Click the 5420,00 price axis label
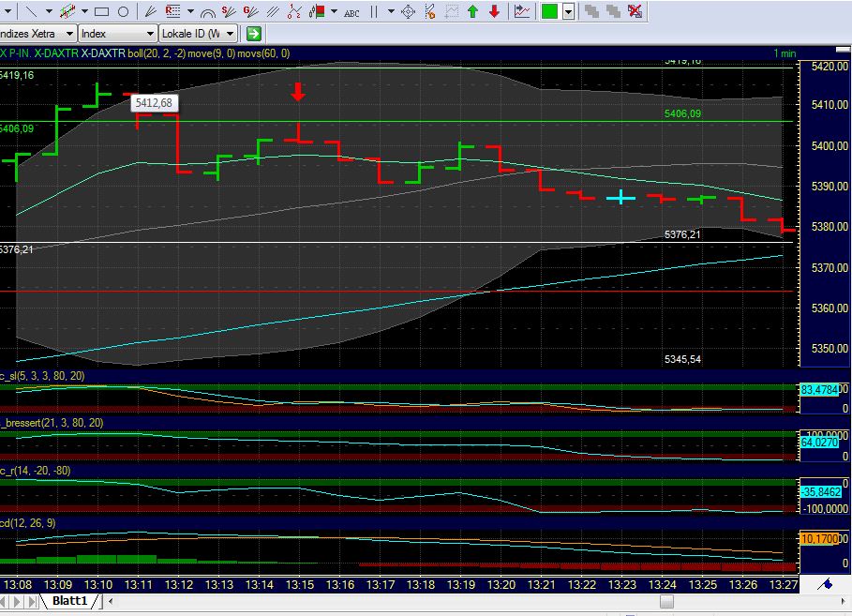 tap(830, 67)
